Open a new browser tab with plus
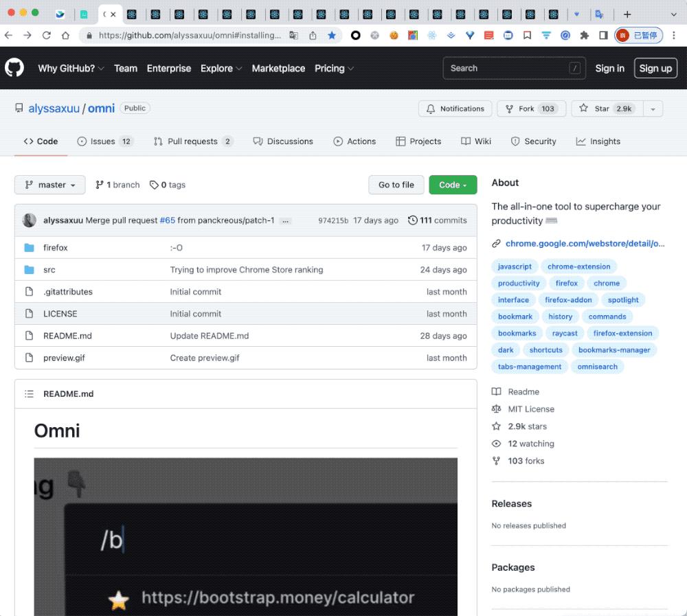This screenshot has width=687, height=616. click(x=627, y=14)
